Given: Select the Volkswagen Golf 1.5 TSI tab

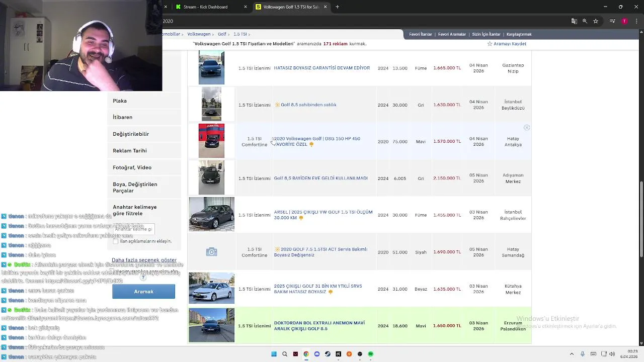Looking at the screenshot, I should pyautogui.click(x=291, y=7).
